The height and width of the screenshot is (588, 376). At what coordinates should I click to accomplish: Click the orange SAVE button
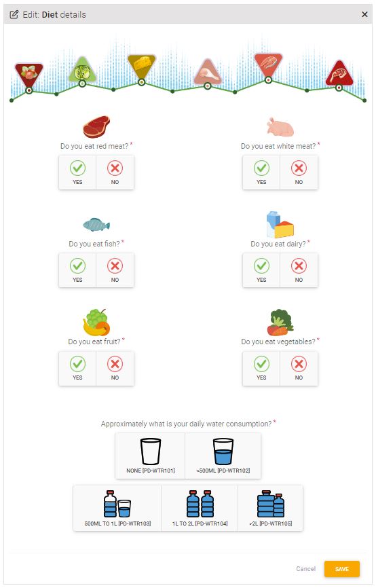pos(342,569)
